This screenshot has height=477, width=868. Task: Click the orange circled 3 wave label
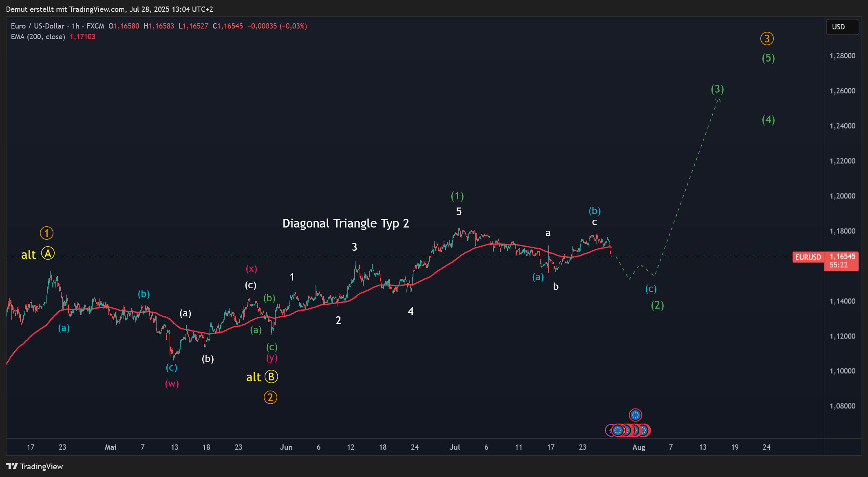coord(766,39)
